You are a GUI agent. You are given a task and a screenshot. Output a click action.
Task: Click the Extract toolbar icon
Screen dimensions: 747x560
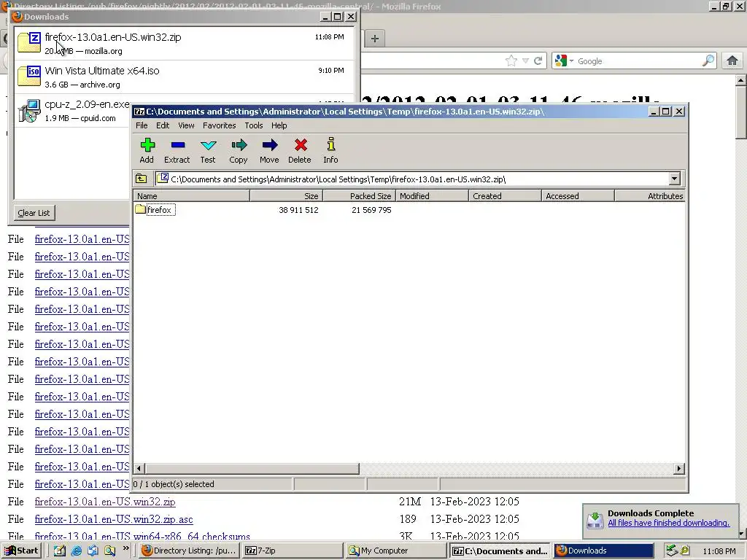pos(177,150)
